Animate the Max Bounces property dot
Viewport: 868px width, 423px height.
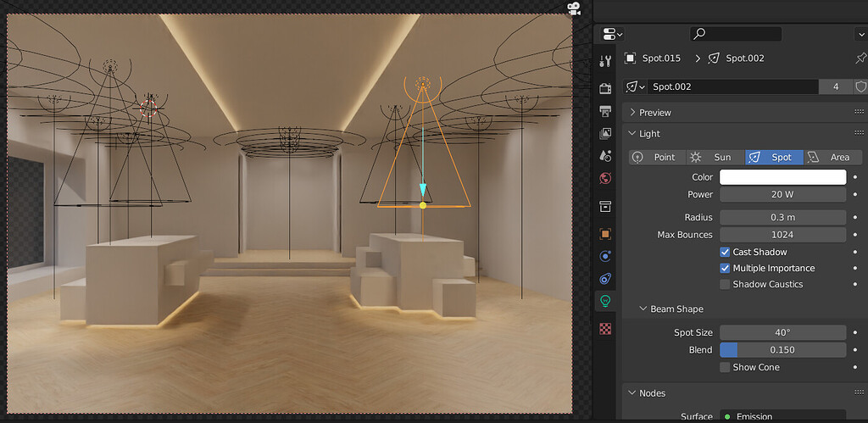coord(855,234)
